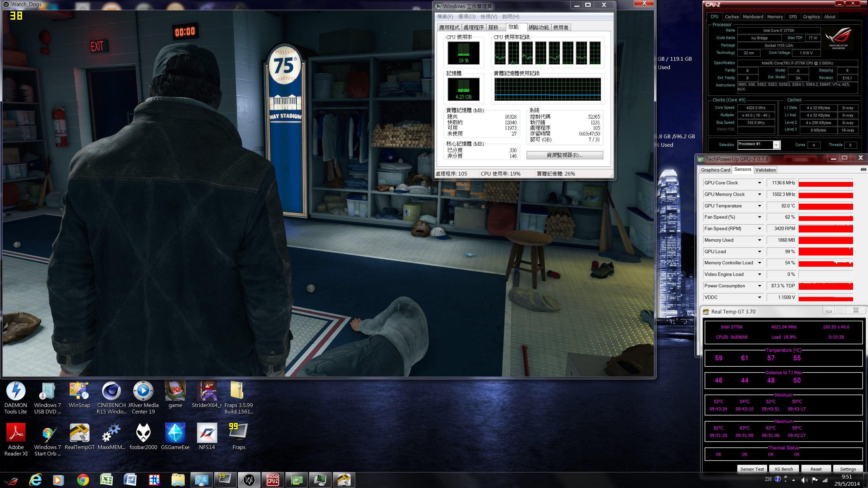
Task: Open Chrome from taskbar
Action: [83, 480]
